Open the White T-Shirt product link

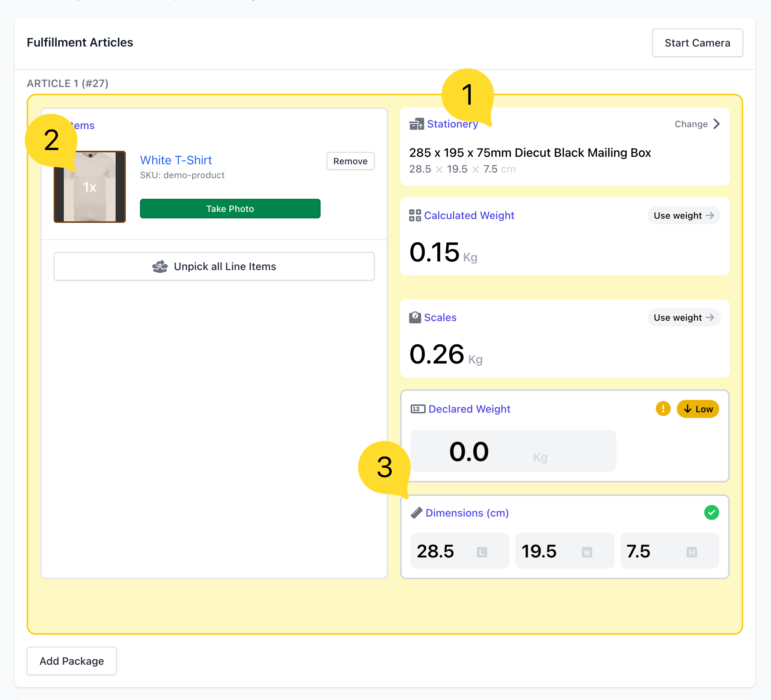click(x=176, y=160)
